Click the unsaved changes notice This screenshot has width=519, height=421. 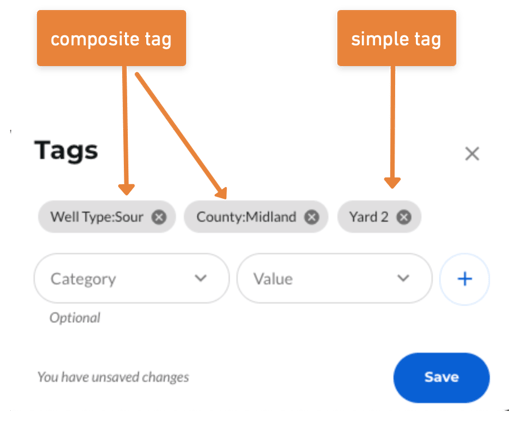pyautogui.click(x=113, y=377)
